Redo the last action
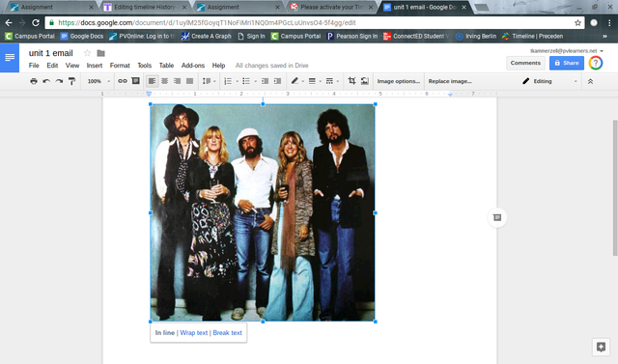 (59, 81)
